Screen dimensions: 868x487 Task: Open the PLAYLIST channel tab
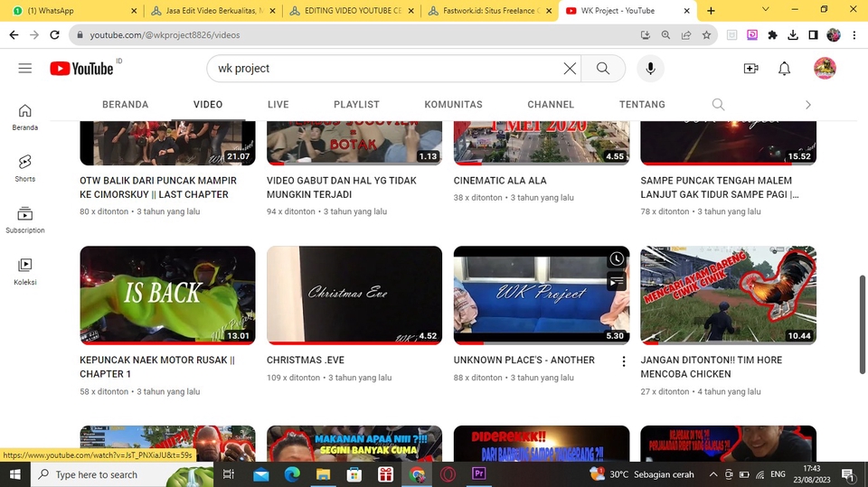pos(356,104)
